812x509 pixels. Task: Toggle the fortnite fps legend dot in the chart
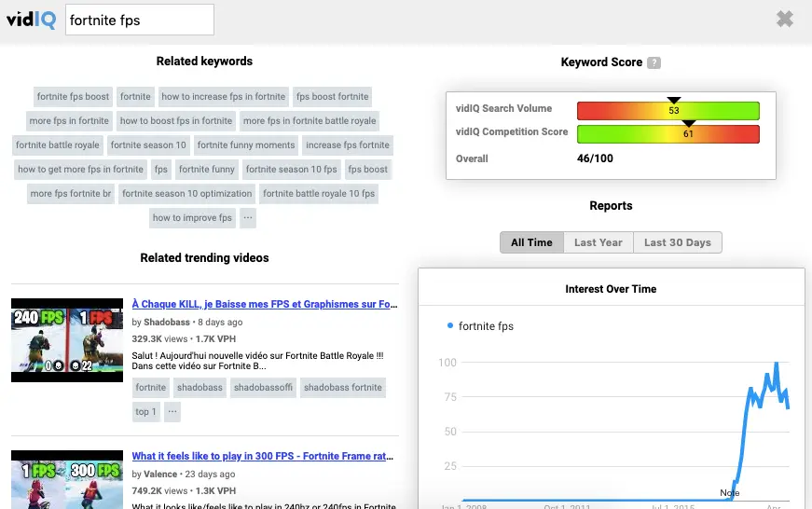point(450,325)
